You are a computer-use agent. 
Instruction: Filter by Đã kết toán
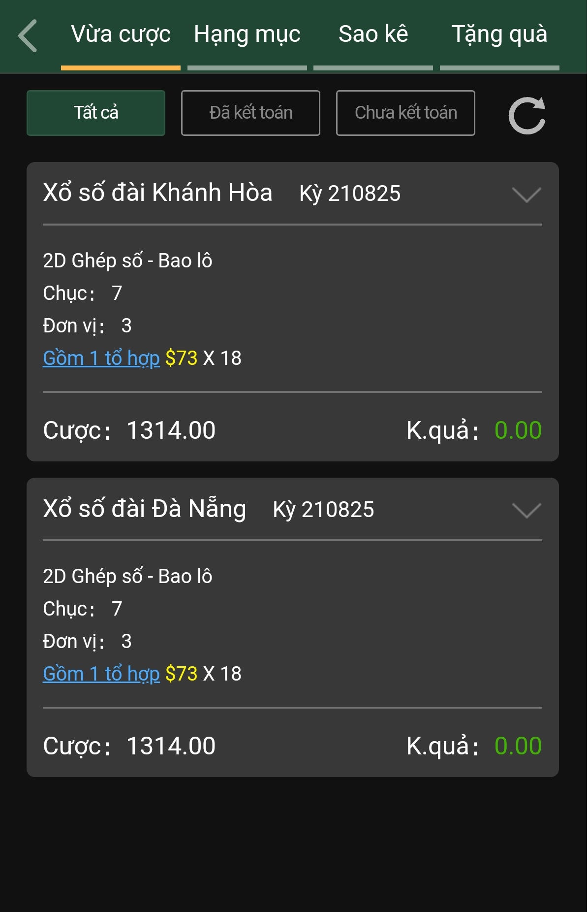(x=250, y=113)
